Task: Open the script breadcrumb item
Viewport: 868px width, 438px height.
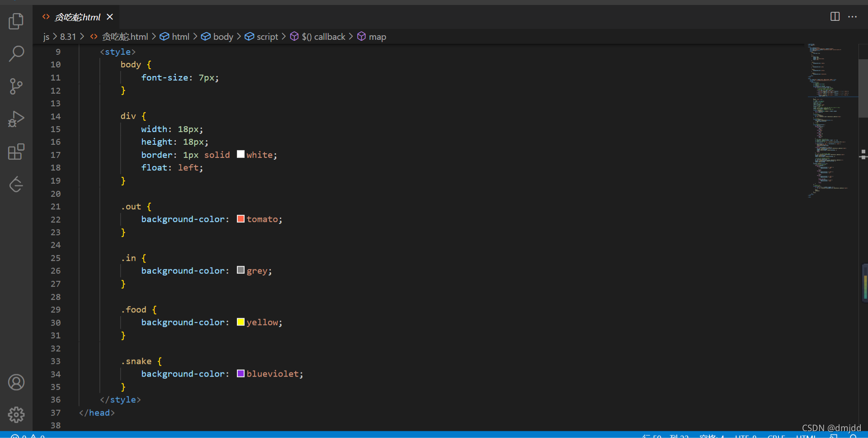Action: tap(267, 37)
